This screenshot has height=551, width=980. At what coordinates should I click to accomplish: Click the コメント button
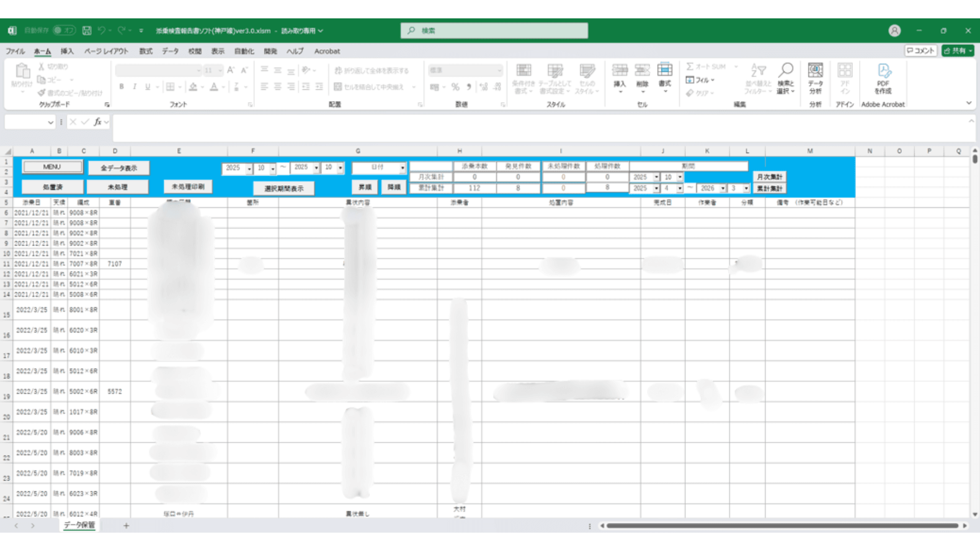pos(921,51)
